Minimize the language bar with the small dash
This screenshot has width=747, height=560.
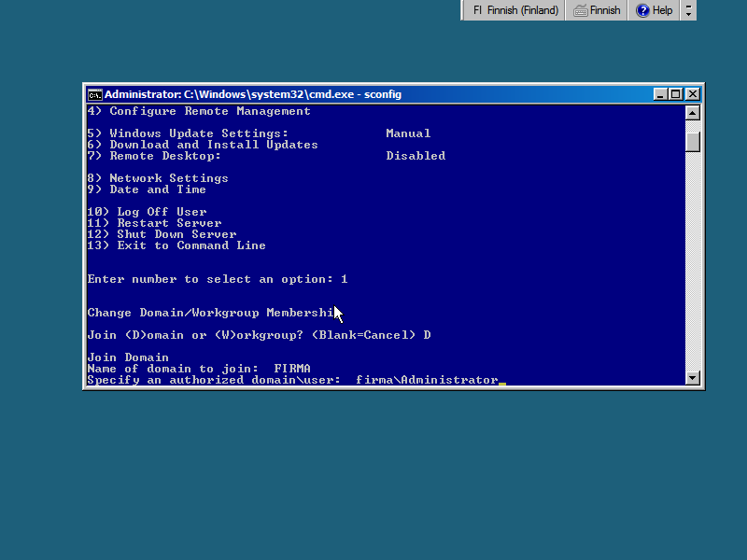point(689,6)
